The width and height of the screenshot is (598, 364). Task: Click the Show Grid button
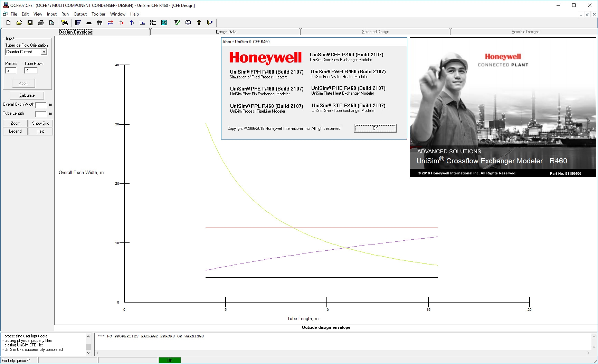click(40, 123)
